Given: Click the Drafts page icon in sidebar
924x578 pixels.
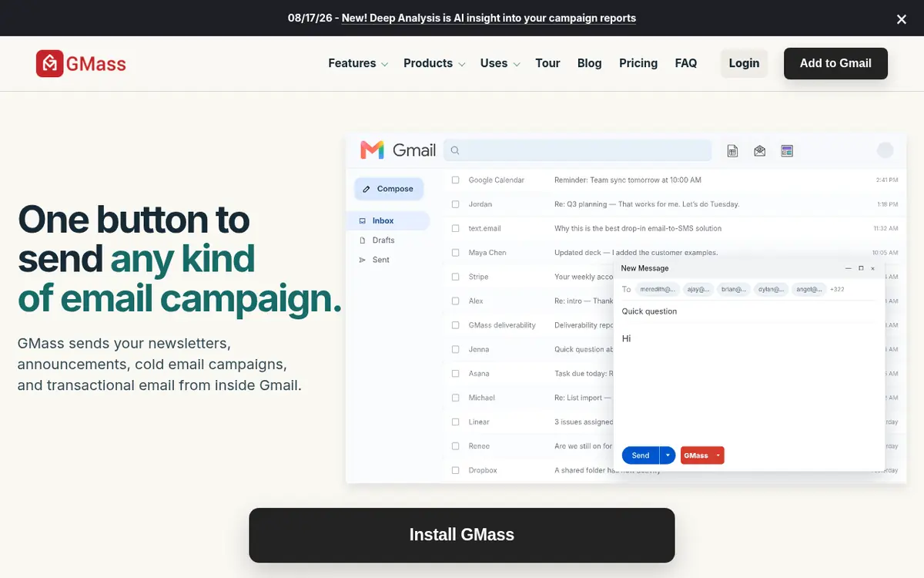Looking at the screenshot, I should (363, 240).
